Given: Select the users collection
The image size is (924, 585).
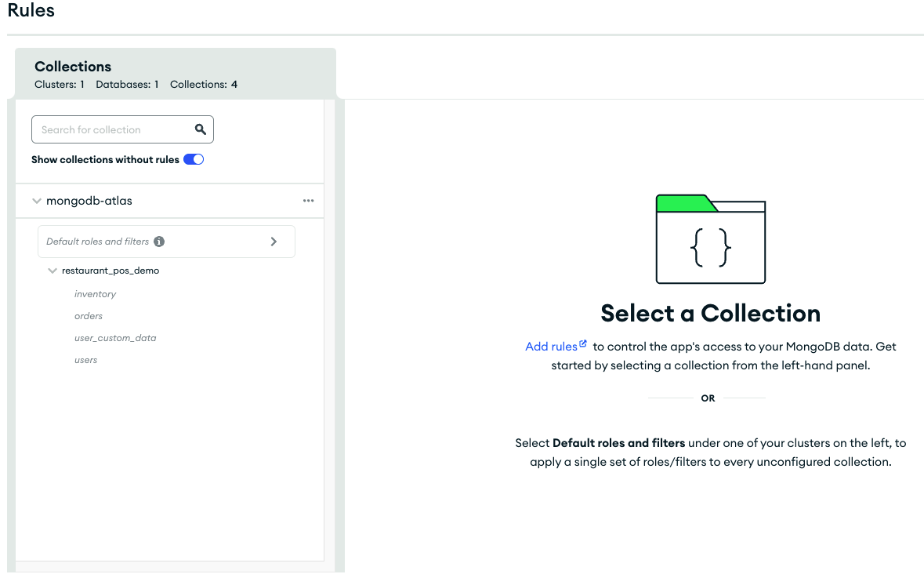Looking at the screenshot, I should (x=85, y=360).
